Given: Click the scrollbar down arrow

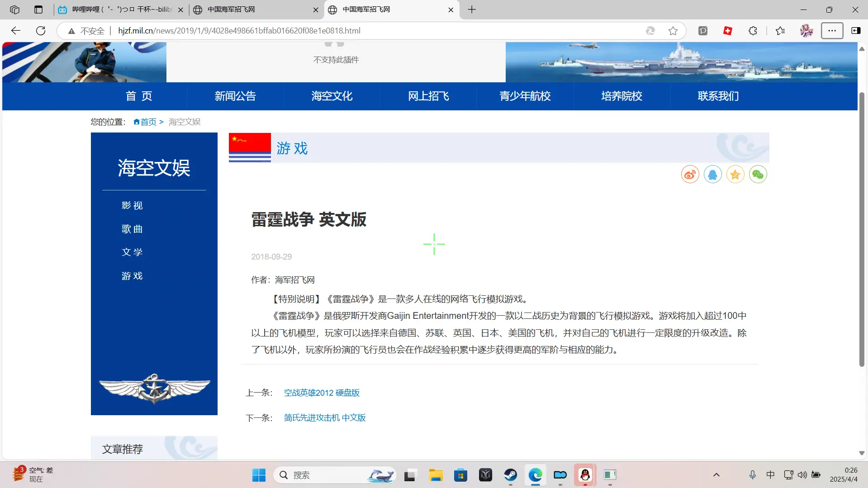Looking at the screenshot, I should click(x=862, y=453).
